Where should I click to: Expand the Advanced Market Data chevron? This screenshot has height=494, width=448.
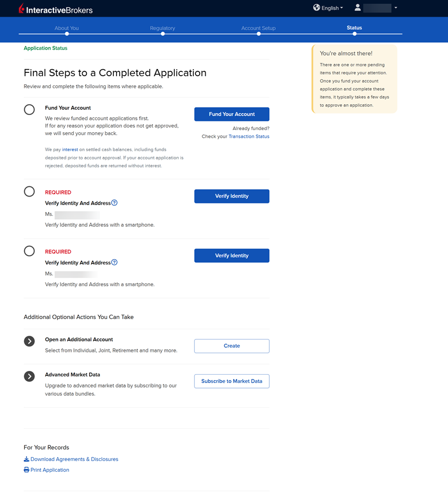30,376
